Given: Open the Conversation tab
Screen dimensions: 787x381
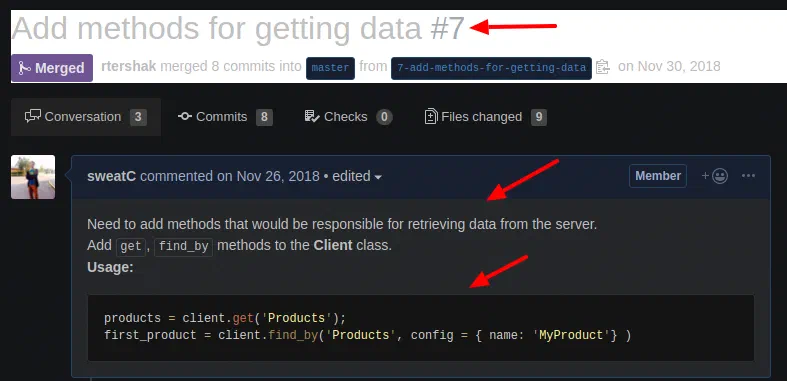Looking at the screenshot, I should pos(86,117).
